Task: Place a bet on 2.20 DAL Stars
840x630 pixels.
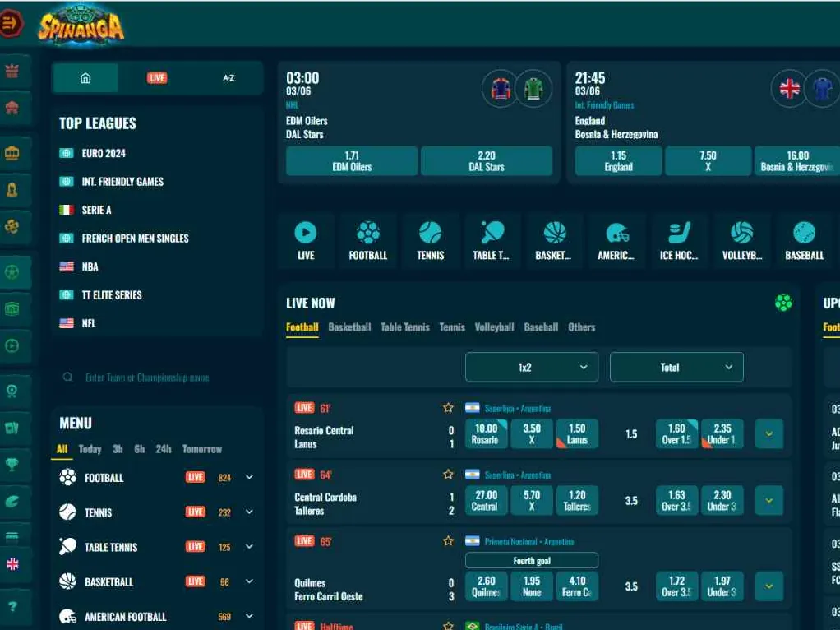Action: click(x=486, y=161)
